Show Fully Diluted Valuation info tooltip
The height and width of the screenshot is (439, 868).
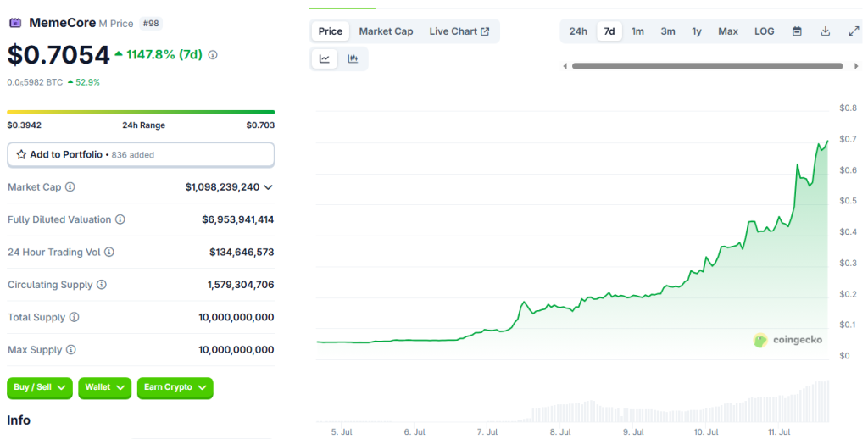[x=120, y=219]
